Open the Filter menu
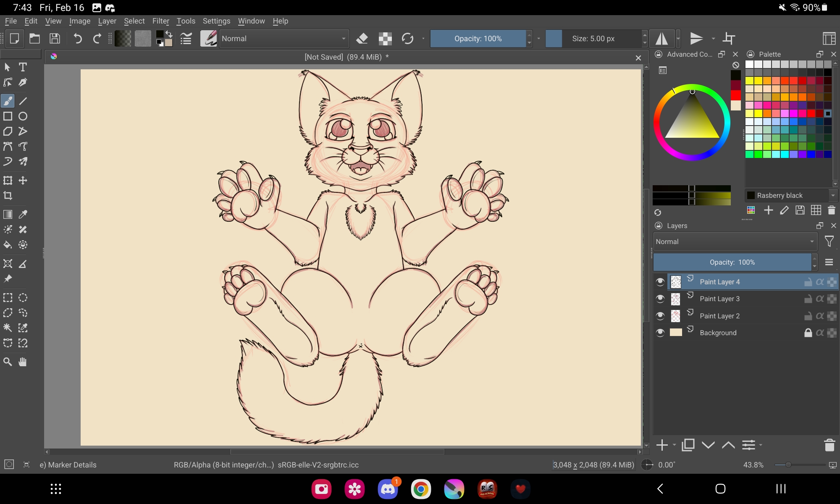This screenshot has width=840, height=504. 160,21
